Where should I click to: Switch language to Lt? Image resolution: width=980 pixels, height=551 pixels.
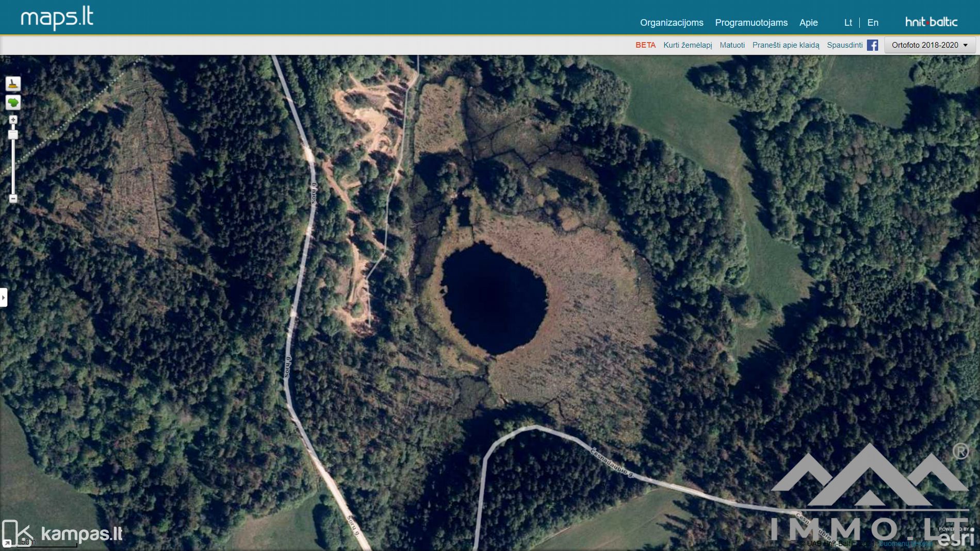848,23
